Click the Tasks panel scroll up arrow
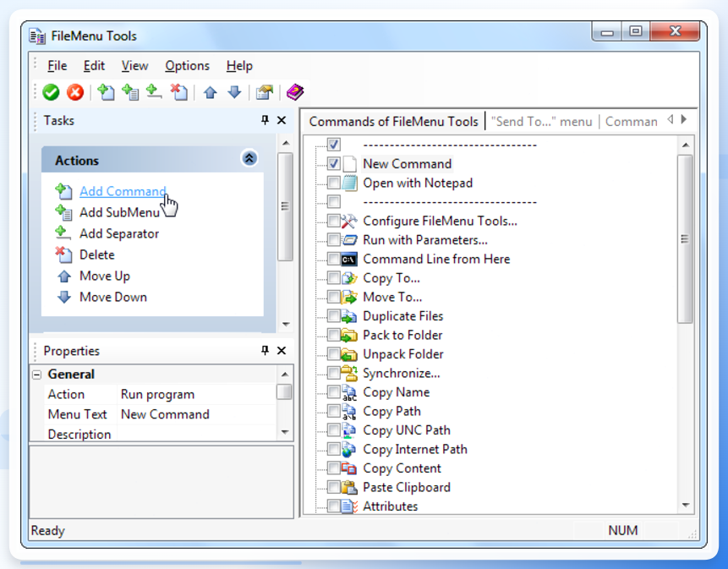The width and height of the screenshot is (728, 569). click(x=286, y=143)
